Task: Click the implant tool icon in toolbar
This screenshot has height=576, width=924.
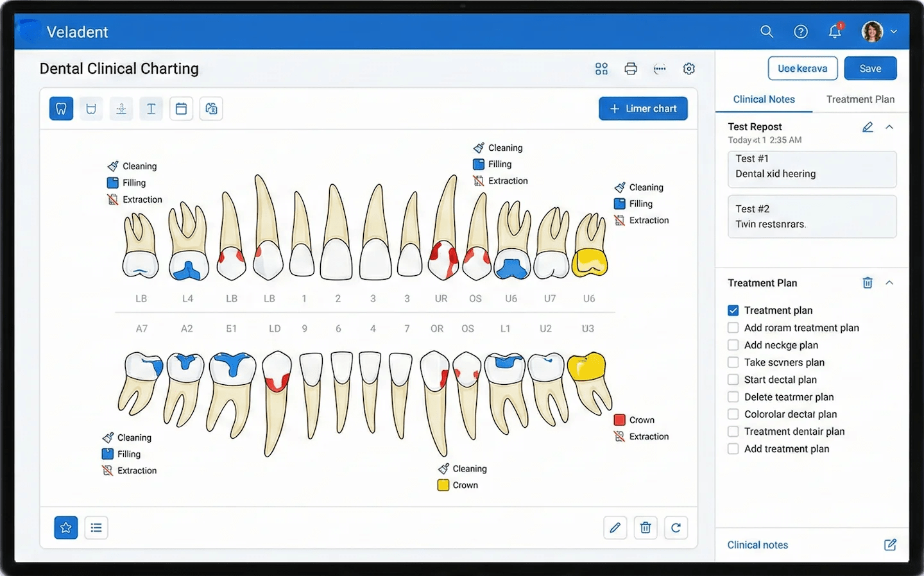Action: [121, 108]
